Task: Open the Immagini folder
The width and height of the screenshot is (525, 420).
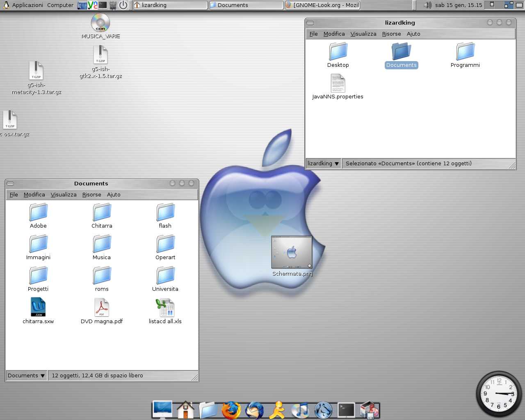Action: click(x=38, y=248)
